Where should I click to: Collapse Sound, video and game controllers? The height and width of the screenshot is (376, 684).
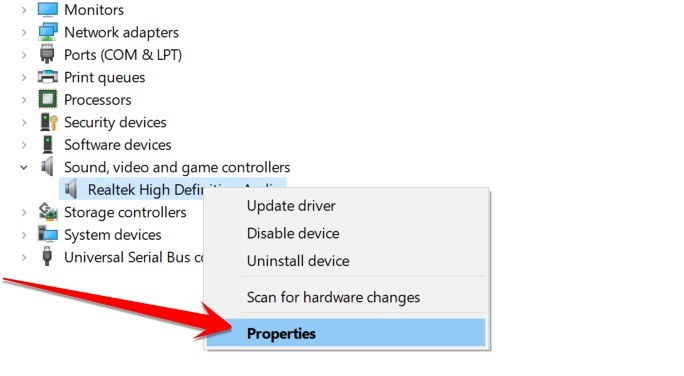tap(24, 167)
